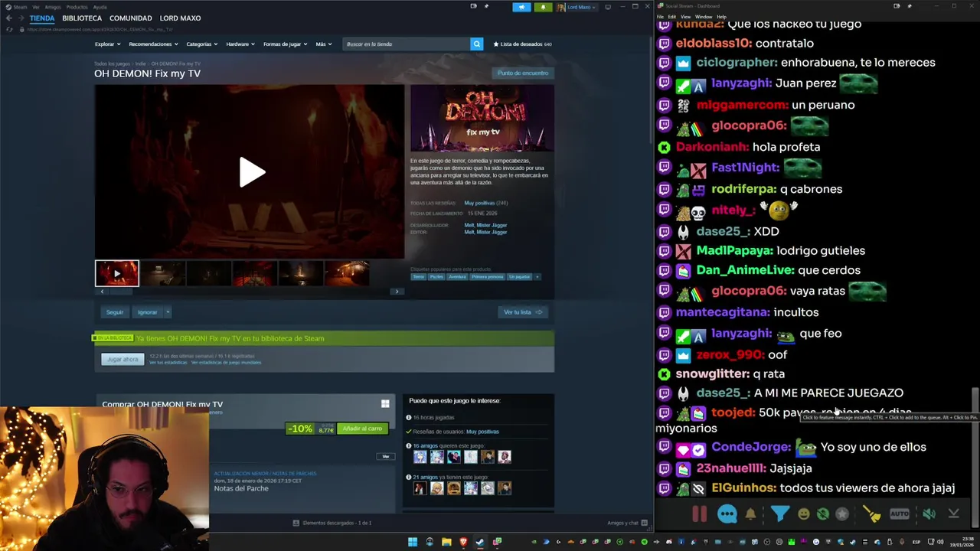
Task: Open the Ver tu lista button
Action: (523, 312)
